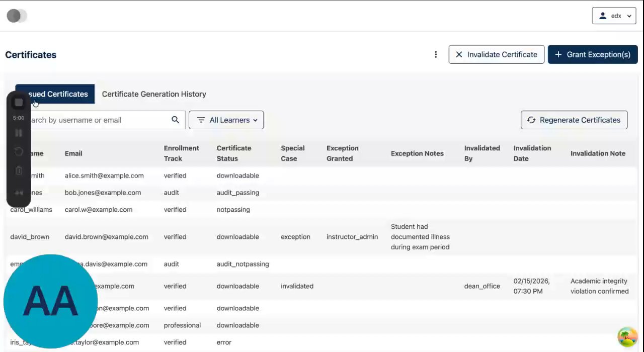Image resolution: width=644 pixels, height=352 pixels.
Task: Click the rewind icon in recording overlay
Action: point(19,193)
